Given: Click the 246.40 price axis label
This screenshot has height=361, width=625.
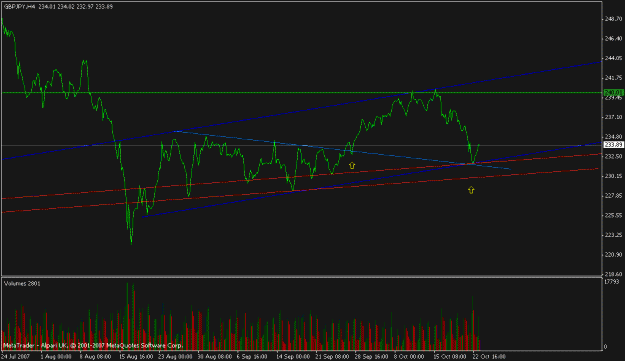Looking at the screenshot, I should tap(613, 39).
